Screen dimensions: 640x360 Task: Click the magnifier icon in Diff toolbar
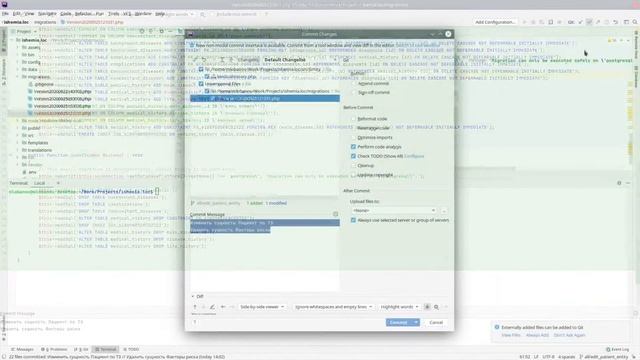436,307
